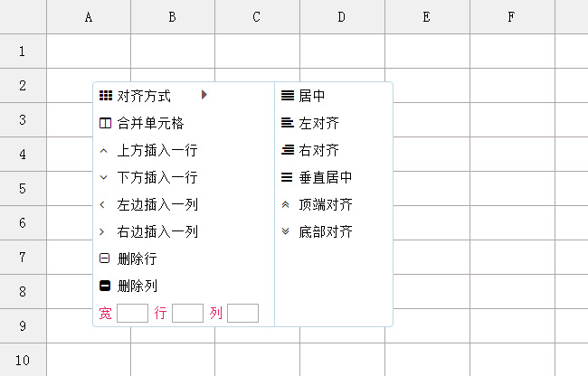Viewport: 588px width, 376px height.
Task: Click the 垂直居中 vertical center icon
Action: click(x=287, y=177)
